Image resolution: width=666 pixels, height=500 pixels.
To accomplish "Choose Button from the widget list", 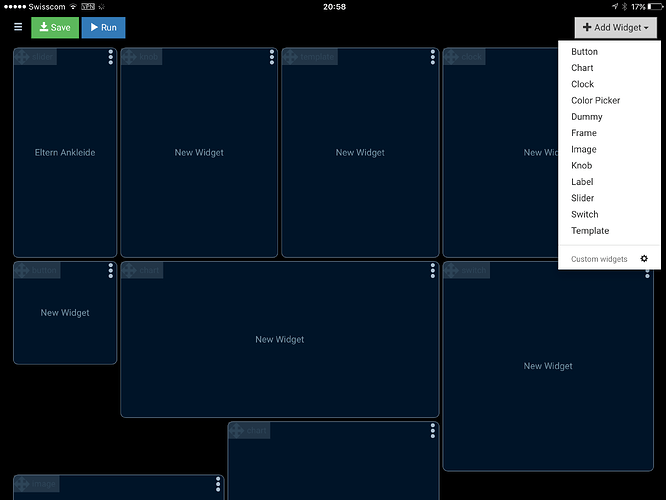I will (584, 51).
